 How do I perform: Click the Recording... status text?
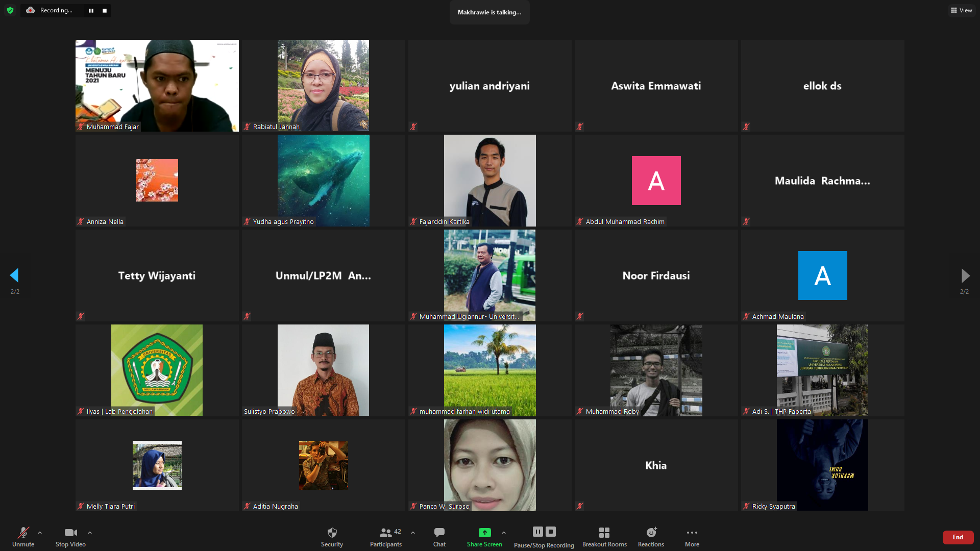(x=56, y=10)
